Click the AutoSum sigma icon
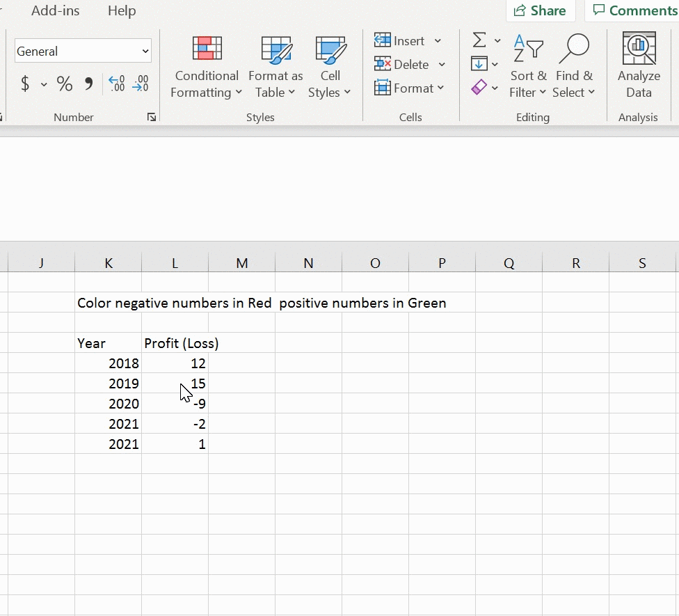Screen dimensions: 679x616 click(x=479, y=40)
